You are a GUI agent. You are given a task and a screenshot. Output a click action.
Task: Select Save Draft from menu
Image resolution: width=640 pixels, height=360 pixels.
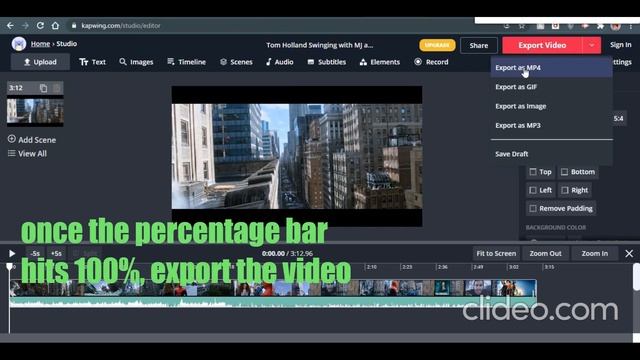(551, 154)
